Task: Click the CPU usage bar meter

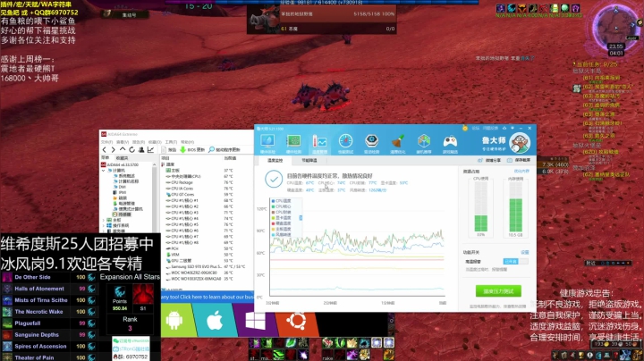Action: click(x=480, y=207)
